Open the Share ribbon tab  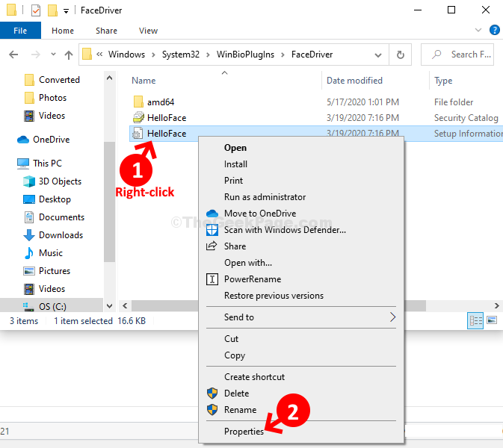point(106,31)
